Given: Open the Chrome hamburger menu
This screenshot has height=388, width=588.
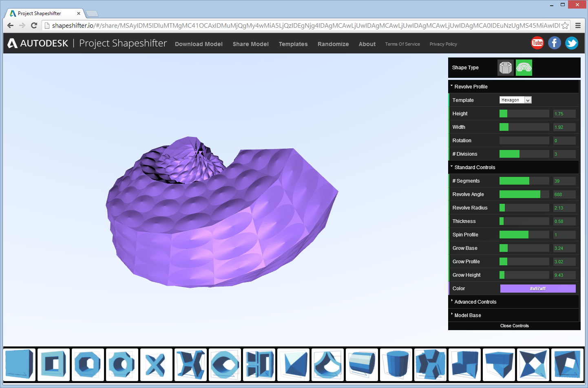Looking at the screenshot, I should click(x=578, y=25).
